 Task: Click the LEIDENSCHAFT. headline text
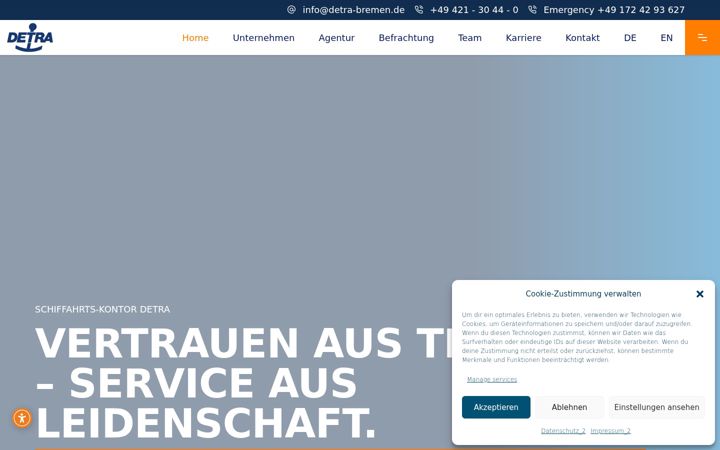pos(206,423)
